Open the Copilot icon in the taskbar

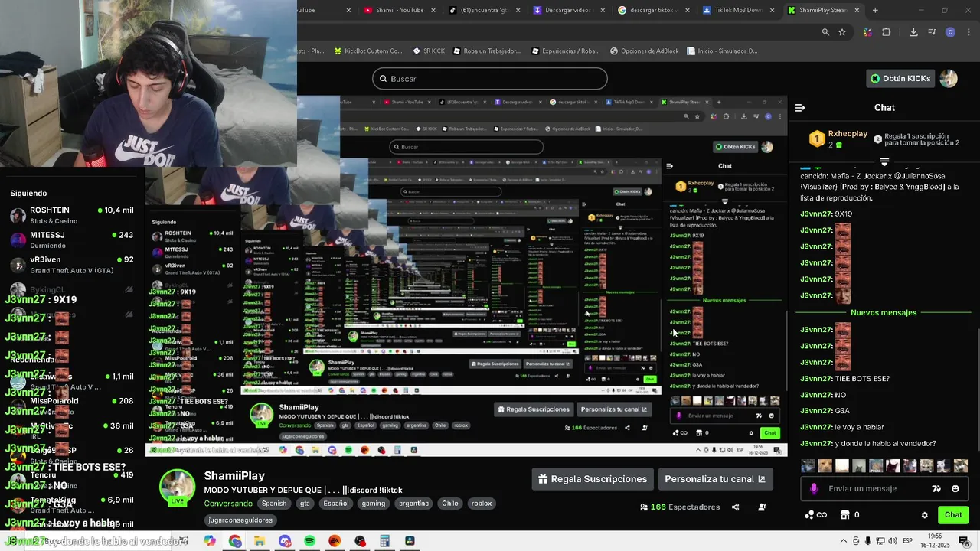coord(210,542)
